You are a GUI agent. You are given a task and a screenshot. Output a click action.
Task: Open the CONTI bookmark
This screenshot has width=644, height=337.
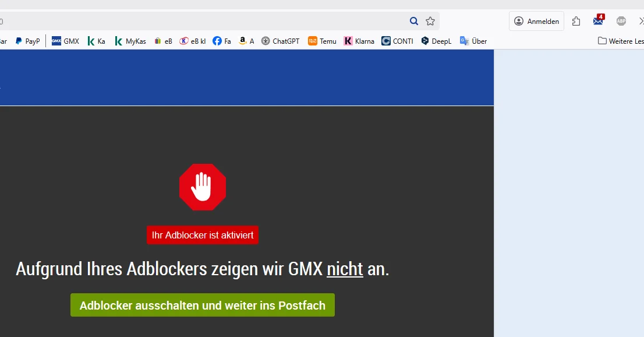click(397, 41)
